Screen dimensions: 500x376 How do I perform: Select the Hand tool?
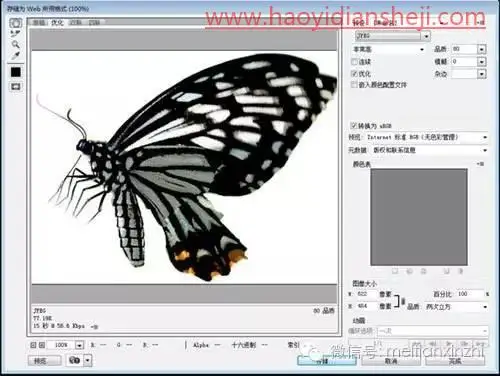point(15,23)
